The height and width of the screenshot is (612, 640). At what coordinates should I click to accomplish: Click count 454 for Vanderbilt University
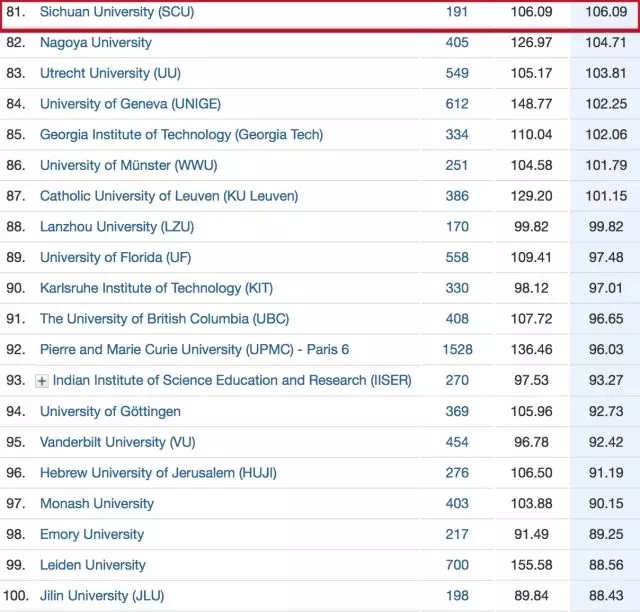point(457,442)
